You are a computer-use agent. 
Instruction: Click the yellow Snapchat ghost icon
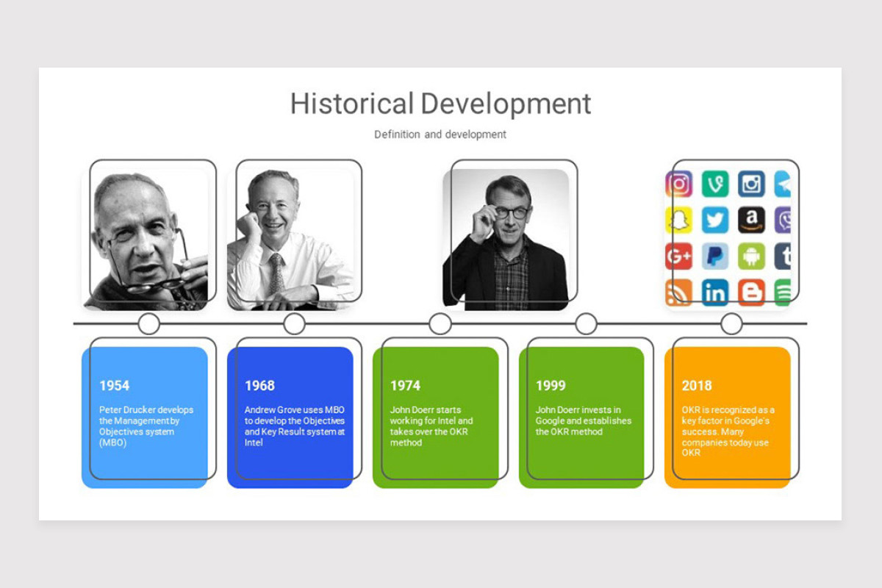pos(678,220)
